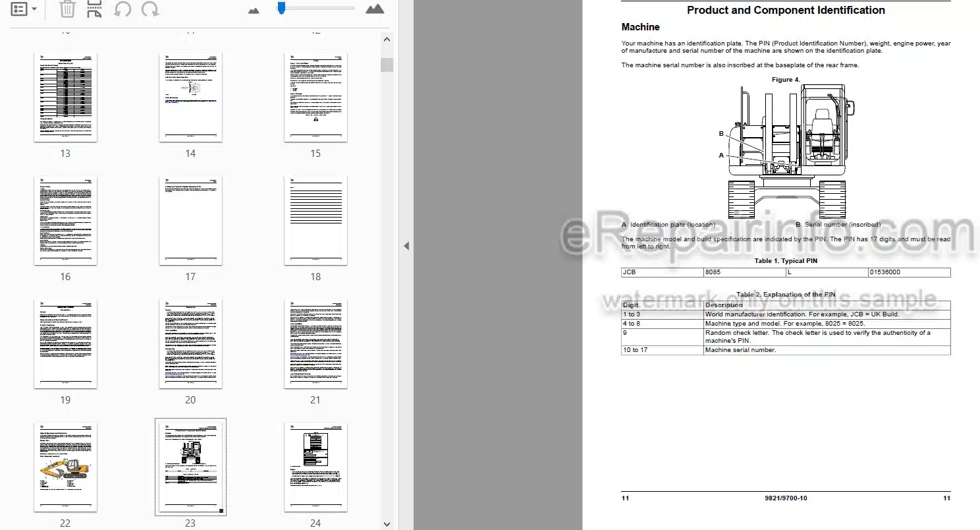
Task: Click the 'Product and Component Identification' heading
Action: tap(786, 10)
